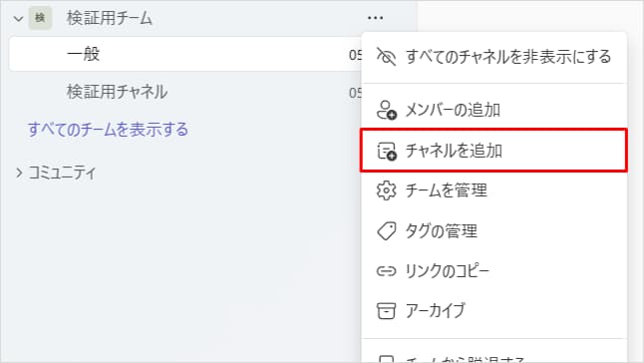The image size is (644, 363).
Task: Open the more options ellipsis for 検証用チーム
Action: [x=376, y=18]
